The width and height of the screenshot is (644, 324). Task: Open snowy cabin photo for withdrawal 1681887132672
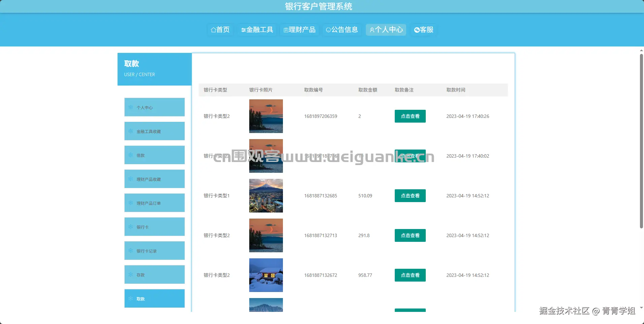point(266,275)
